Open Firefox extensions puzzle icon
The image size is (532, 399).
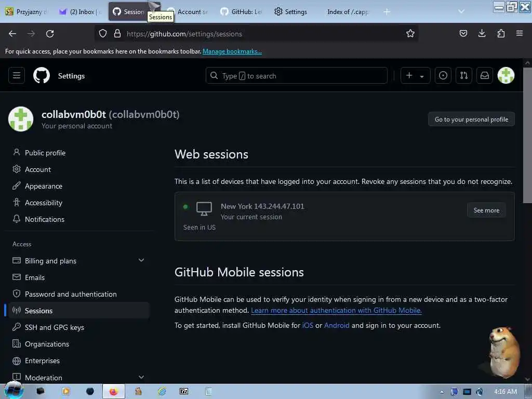pyautogui.click(x=501, y=33)
